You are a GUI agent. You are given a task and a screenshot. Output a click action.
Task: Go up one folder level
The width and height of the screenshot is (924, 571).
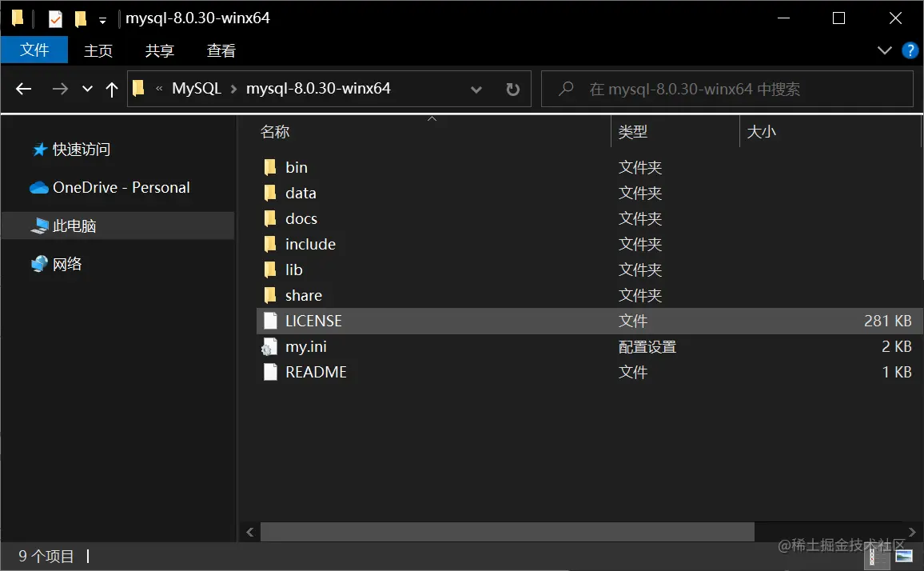[111, 89]
